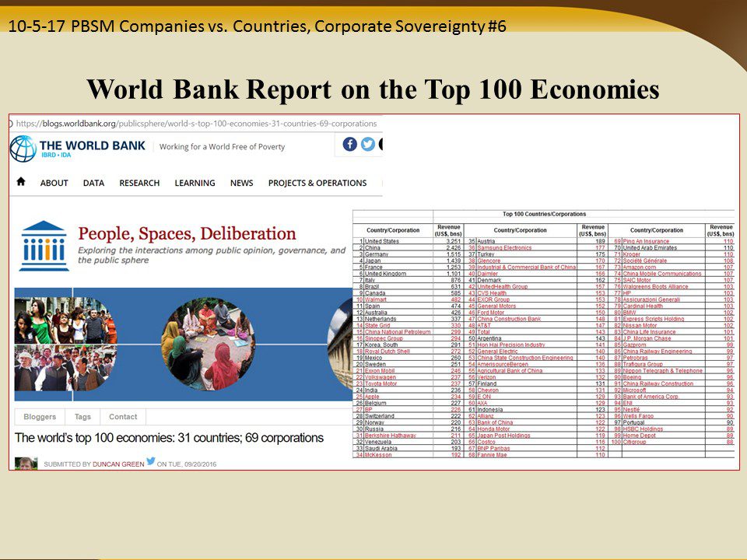Open the Twitter bird icon in header
The width and height of the screenshot is (747, 560).
coord(368,144)
